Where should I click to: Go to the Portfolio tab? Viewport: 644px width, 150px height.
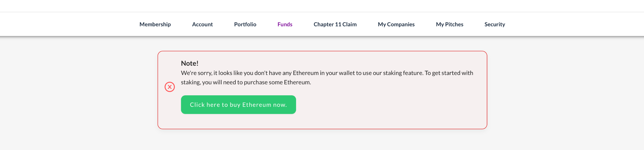245,24
